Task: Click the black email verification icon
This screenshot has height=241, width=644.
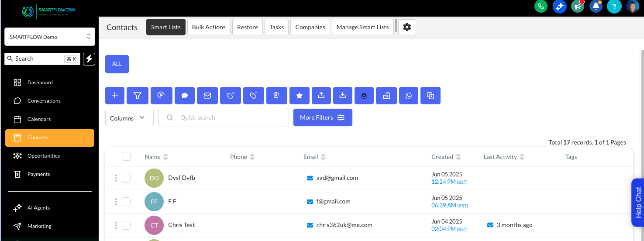Action: 364,96
